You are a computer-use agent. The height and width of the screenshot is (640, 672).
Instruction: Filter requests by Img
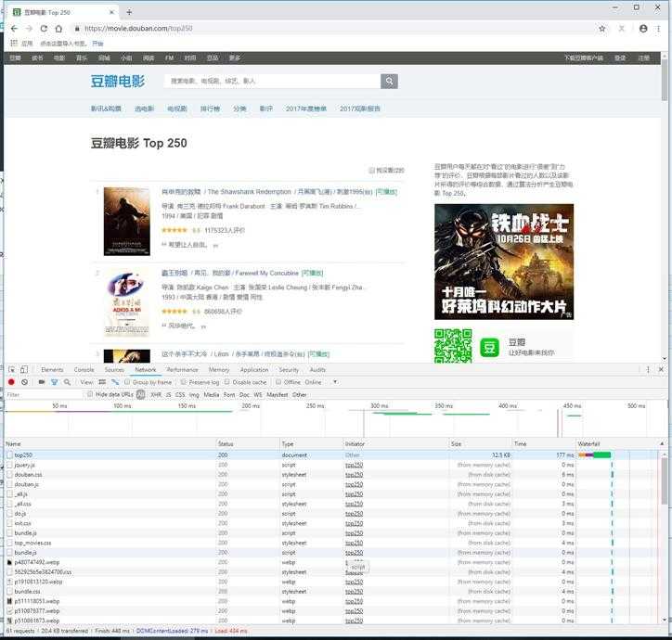(x=194, y=394)
